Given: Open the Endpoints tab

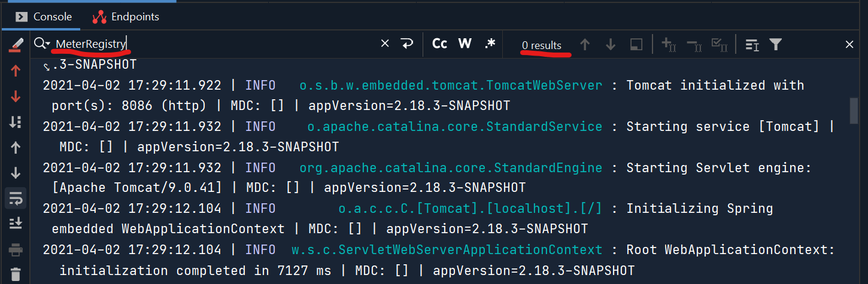Looking at the screenshot, I should tap(126, 17).
